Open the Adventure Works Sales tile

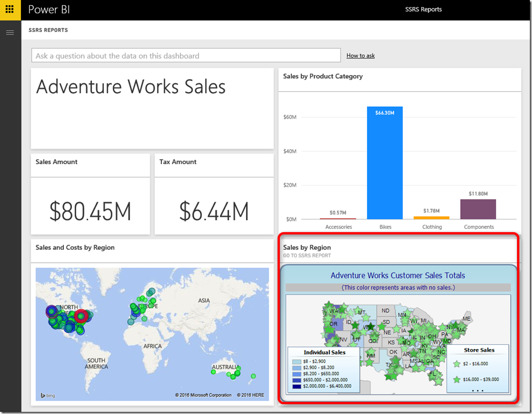click(x=152, y=108)
